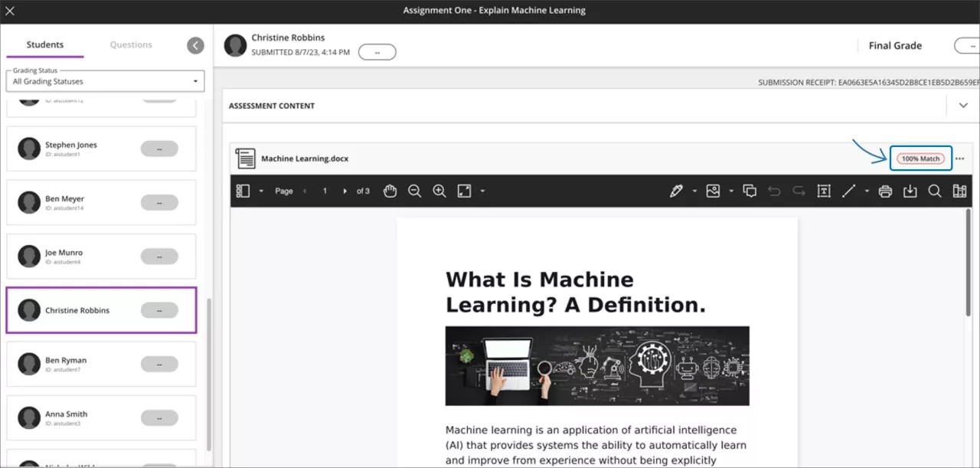Open the Grading Status dropdown
This screenshot has width=980, height=468.
[105, 81]
